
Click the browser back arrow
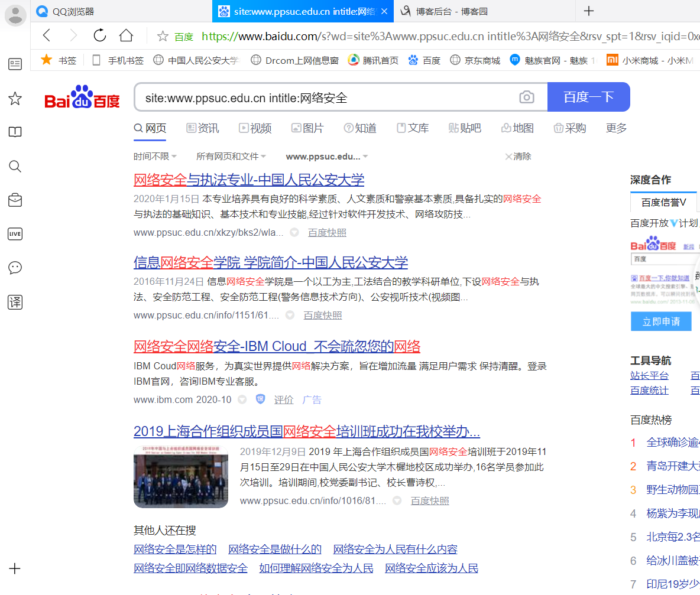pyautogui.click(x=47, y=35)
